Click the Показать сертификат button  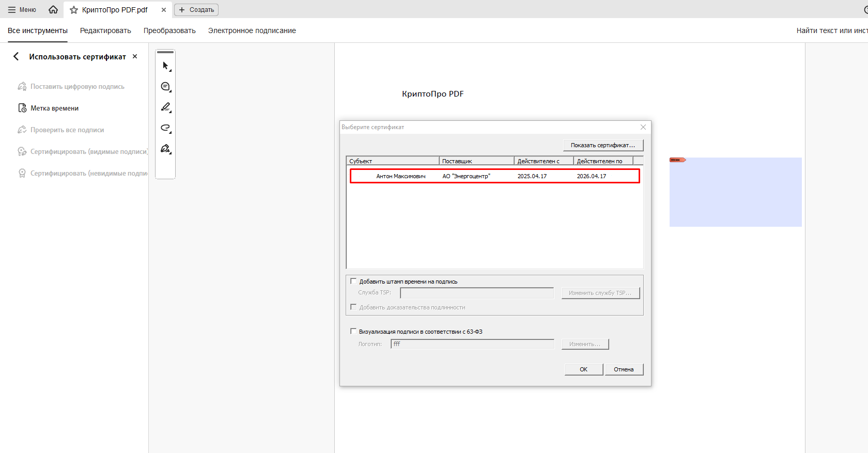pyautogui.click(x=602, y=145)
